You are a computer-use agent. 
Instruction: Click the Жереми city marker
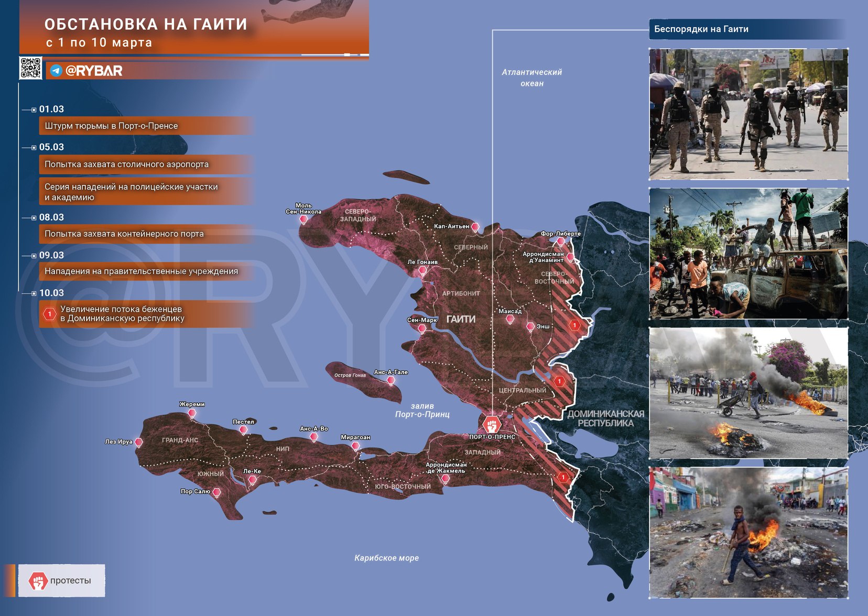tap(192, 413)
